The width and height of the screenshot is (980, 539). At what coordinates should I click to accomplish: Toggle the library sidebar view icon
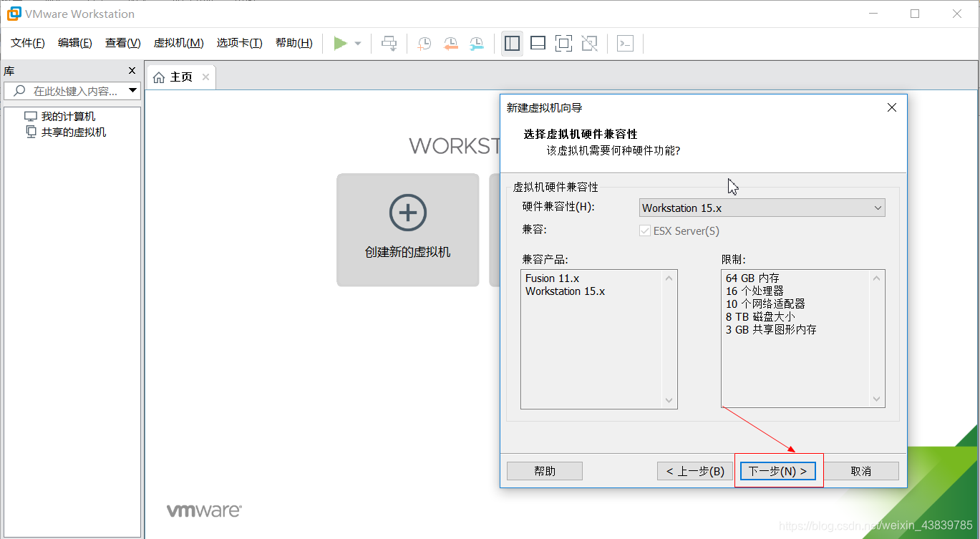[512, 44]
